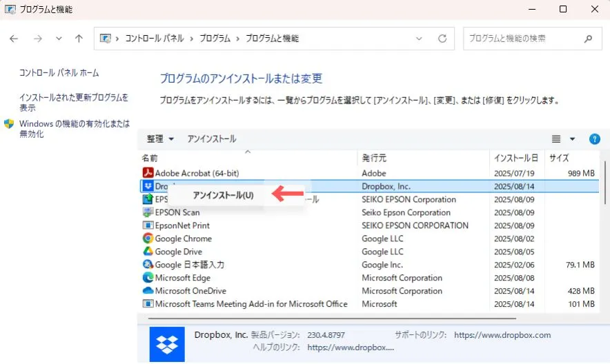Click コントロール パネル in breadcrumb
The image size is (610, 364).
tap(155, 39)
